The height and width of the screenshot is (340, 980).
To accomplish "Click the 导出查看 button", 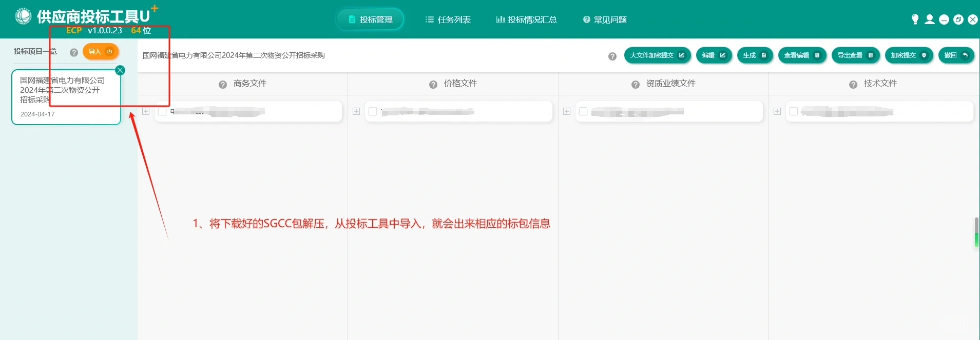I will coord(856,55).
